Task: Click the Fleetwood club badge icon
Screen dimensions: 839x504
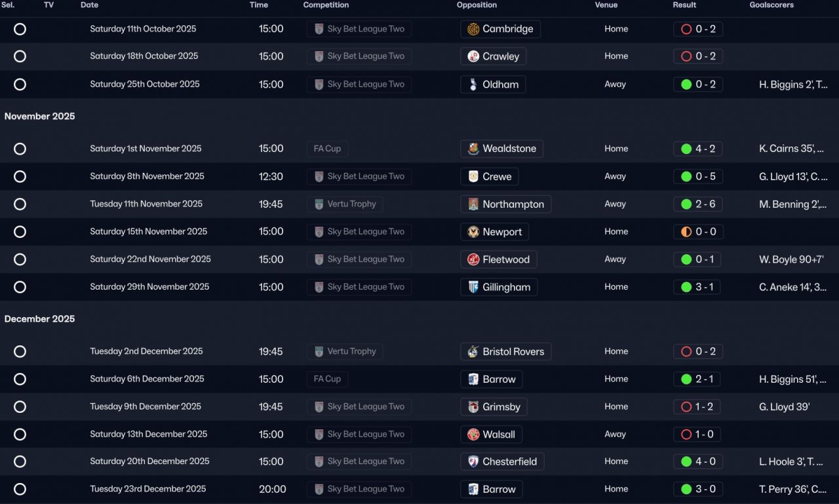Action: (473, 260)
